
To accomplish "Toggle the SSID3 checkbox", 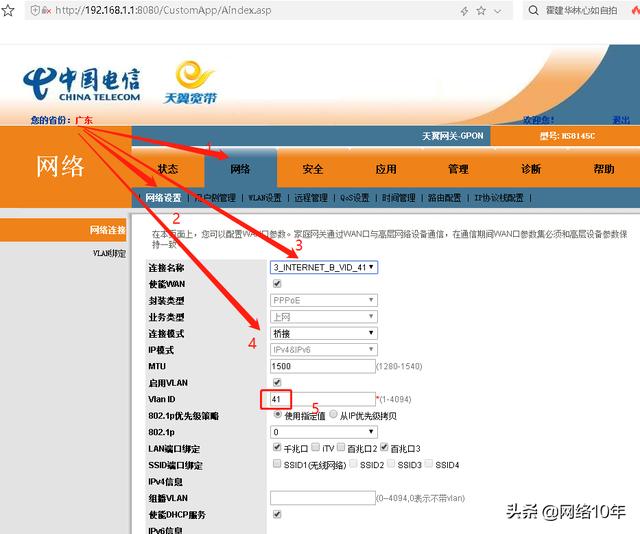I will pos(391,463).
